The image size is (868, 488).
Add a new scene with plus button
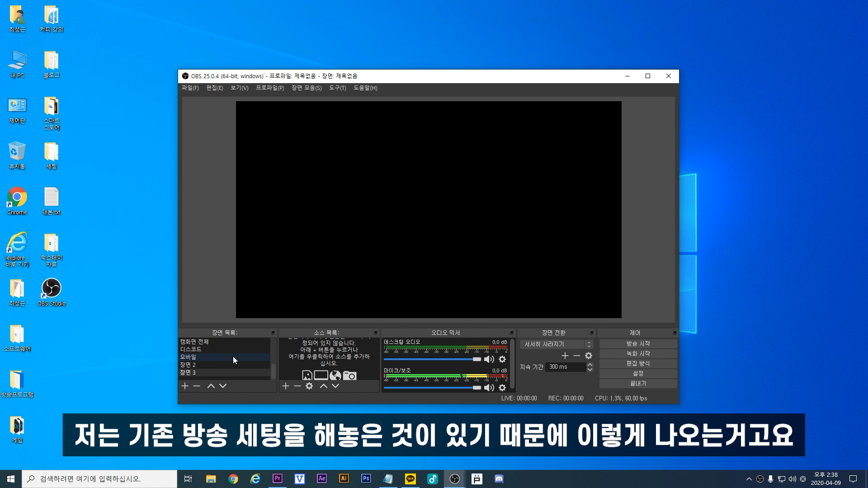pyautogui.click(x=185, y=386)
